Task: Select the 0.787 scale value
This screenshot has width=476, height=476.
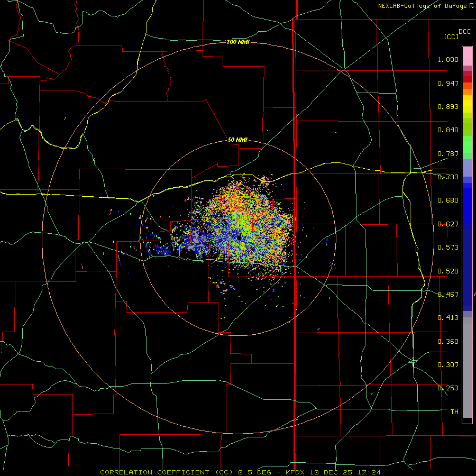Action: pos(448,153)
